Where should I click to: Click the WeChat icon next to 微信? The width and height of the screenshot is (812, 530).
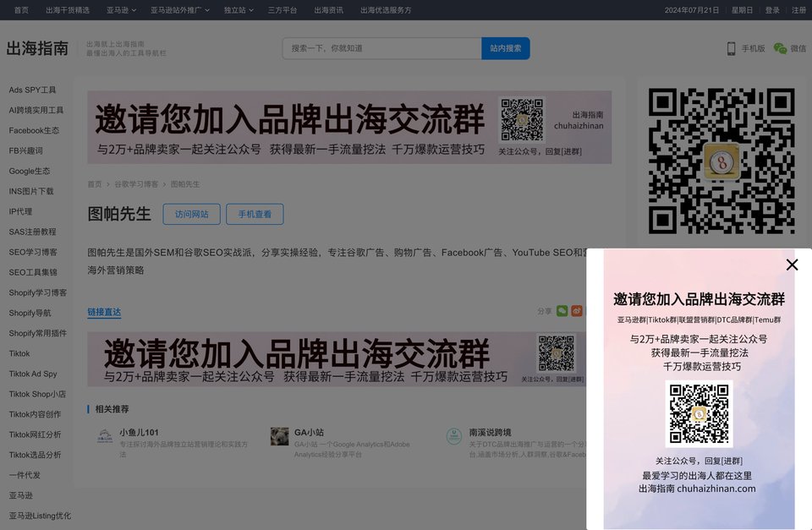click(x=780, y=48)
